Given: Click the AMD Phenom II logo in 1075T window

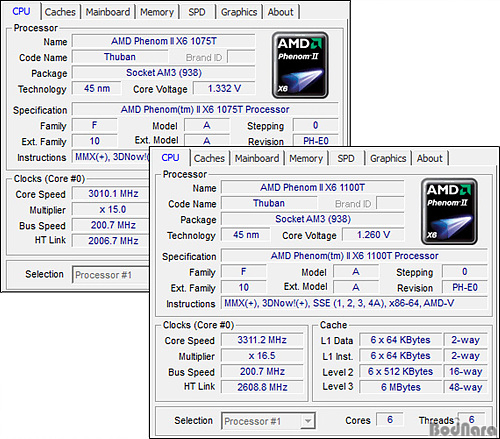Looking at the screenshot, I should pyautogui.click(x=300, y=65).
